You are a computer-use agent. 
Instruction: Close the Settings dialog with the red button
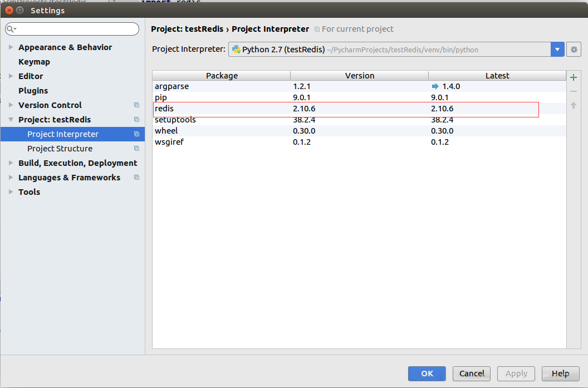coord(9,10)
